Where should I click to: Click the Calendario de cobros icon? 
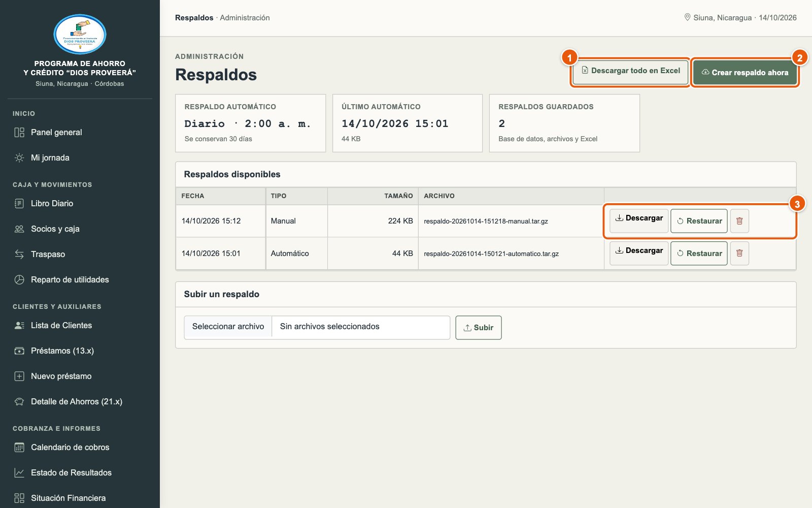click(x=19, y=448)
